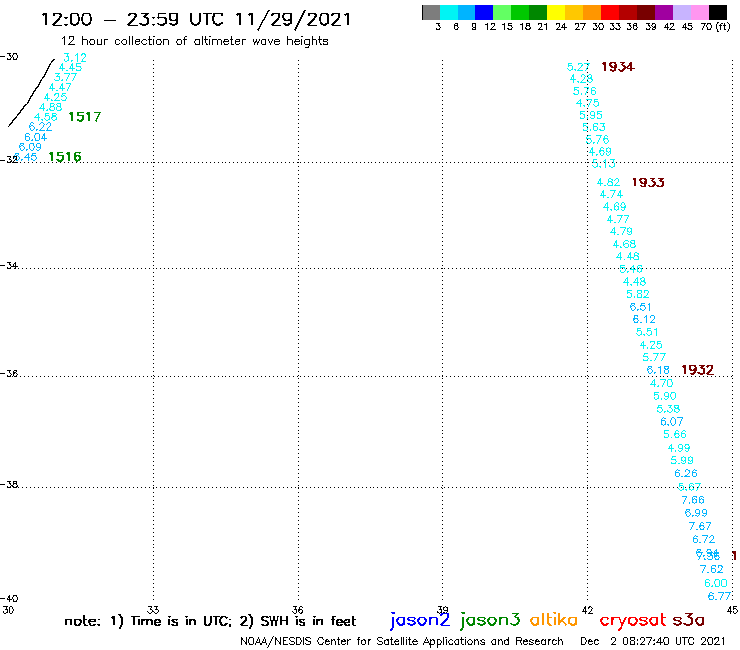Viewport: 740px width, 650px height.
Task: Select the altika satellite legend label
Action: tap(553, 619)
